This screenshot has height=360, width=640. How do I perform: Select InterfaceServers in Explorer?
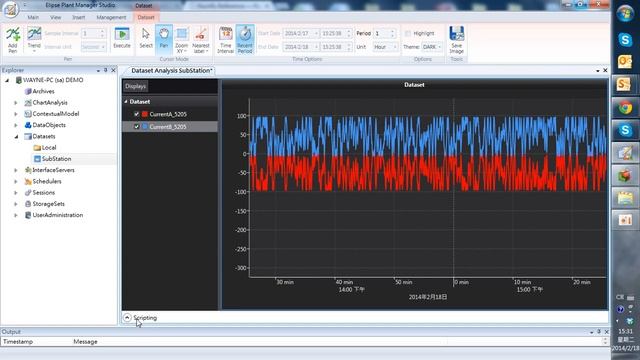(x=53, y=170)
